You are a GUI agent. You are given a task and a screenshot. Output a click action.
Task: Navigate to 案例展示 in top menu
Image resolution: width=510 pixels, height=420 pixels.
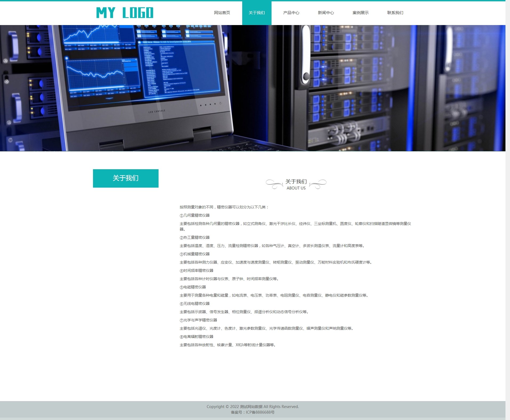click(x=361, y=13)
